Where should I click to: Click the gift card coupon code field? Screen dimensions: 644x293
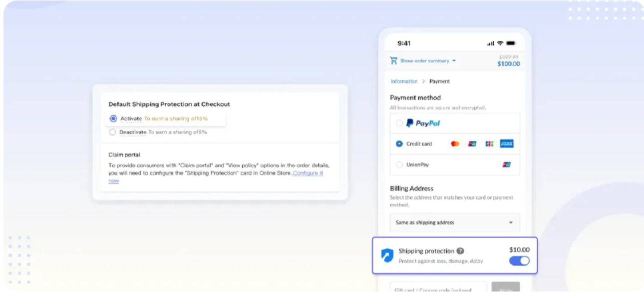pyautogui.click(x=438, y=288)
